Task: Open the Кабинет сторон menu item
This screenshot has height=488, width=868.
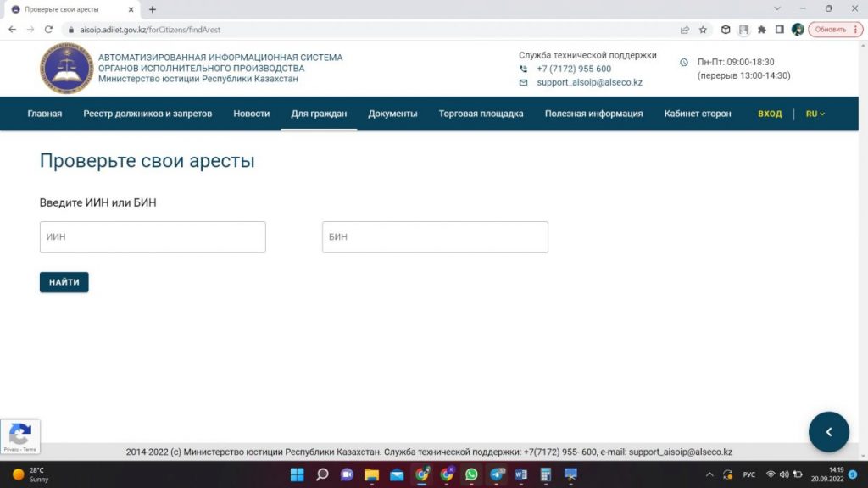Action: click(698, 114)
